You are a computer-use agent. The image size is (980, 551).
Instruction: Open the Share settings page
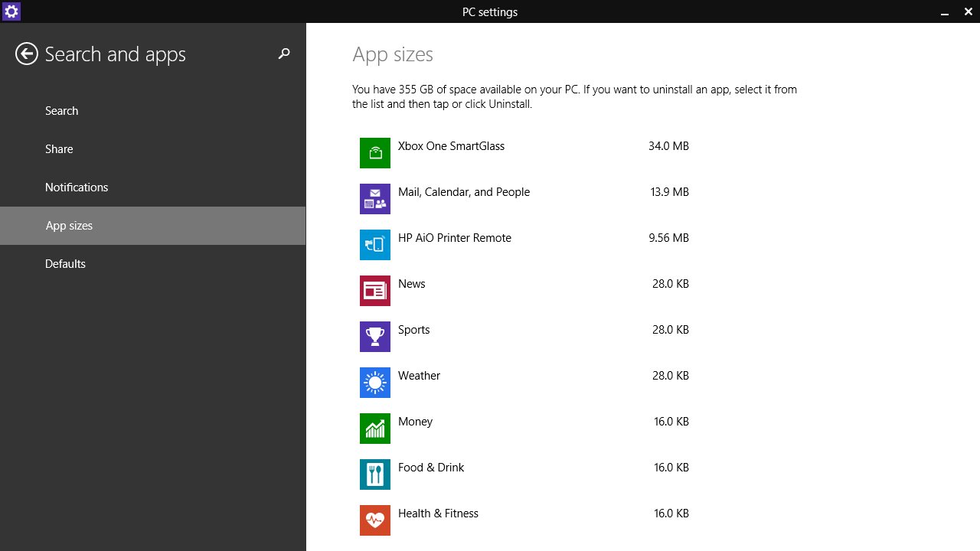tap(153, 149)
